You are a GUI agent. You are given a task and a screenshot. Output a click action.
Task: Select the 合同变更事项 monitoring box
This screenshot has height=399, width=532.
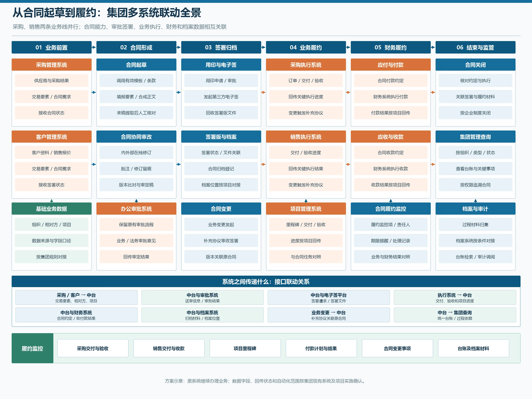point(397,348)
